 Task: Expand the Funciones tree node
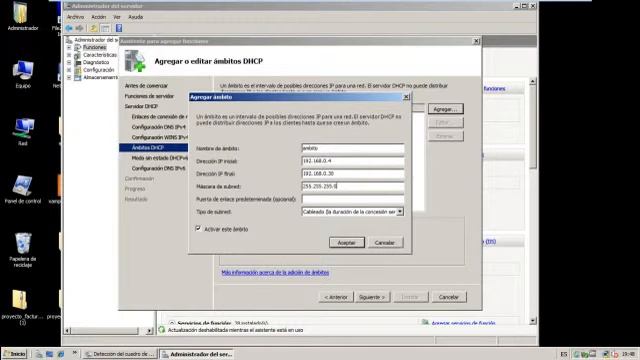(x=69, y=47)
